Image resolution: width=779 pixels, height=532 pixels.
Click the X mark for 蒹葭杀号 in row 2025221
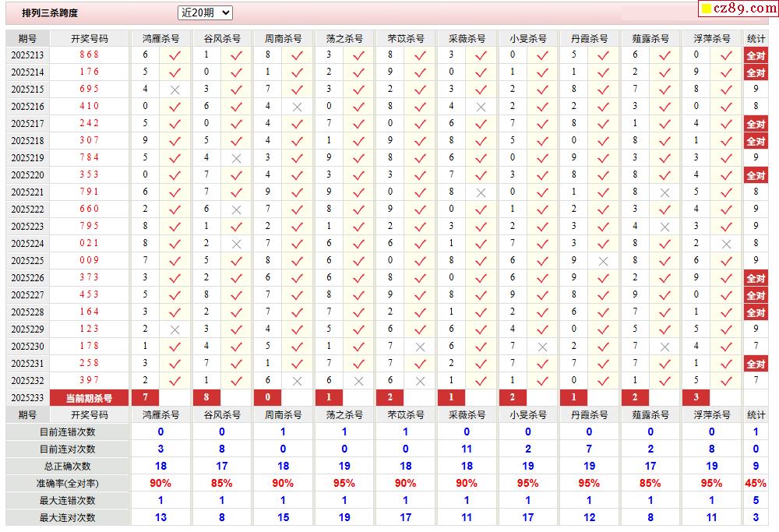pyautogui.click(x=664, y=192)
